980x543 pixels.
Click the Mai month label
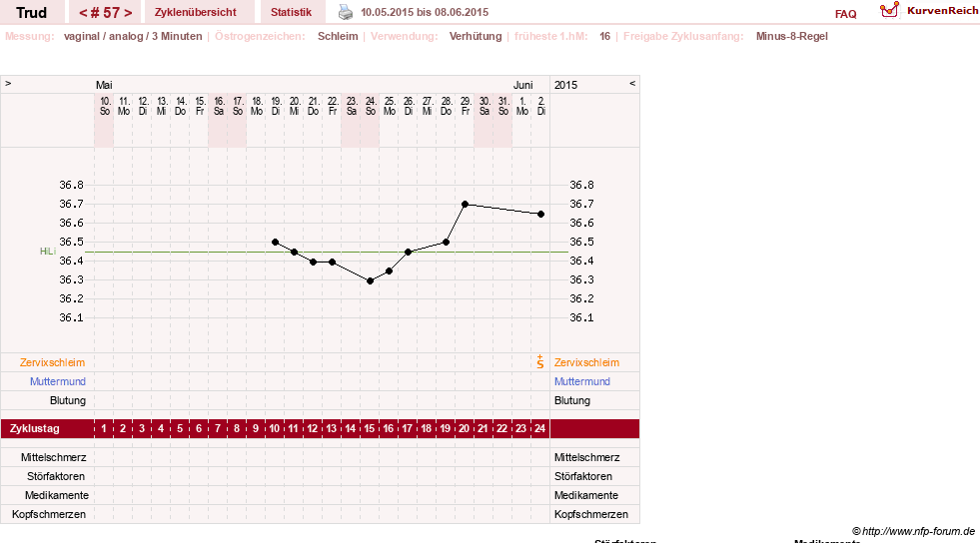[x=104, y=85]
